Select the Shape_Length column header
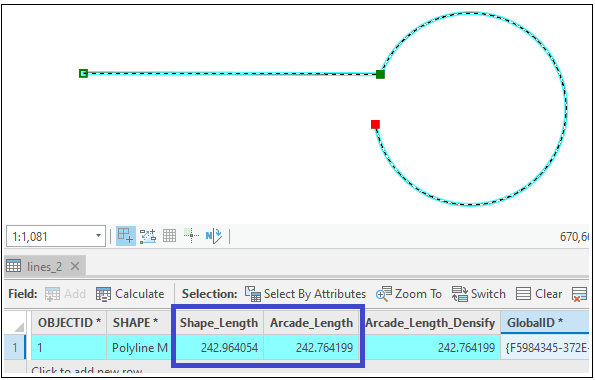Image resolution: width=595 pixels, height=380 pixels. (x=219, y=323)
